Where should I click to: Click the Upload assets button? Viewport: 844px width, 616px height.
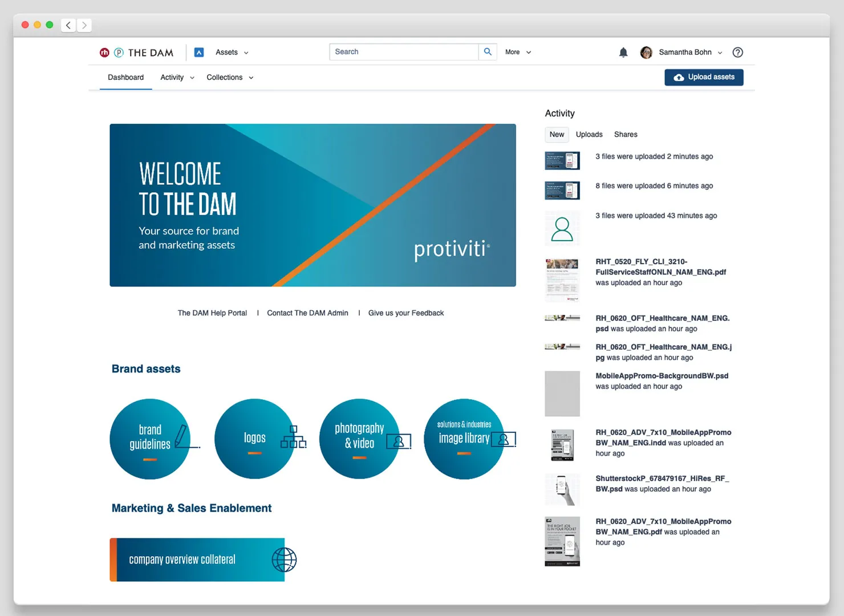pos(704,77)
